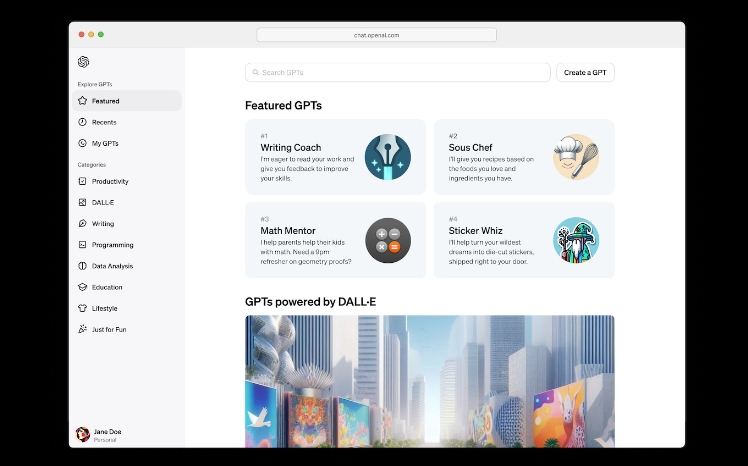
Task: Open the Sticker Whiz title
Action: (x=475, y=230)
